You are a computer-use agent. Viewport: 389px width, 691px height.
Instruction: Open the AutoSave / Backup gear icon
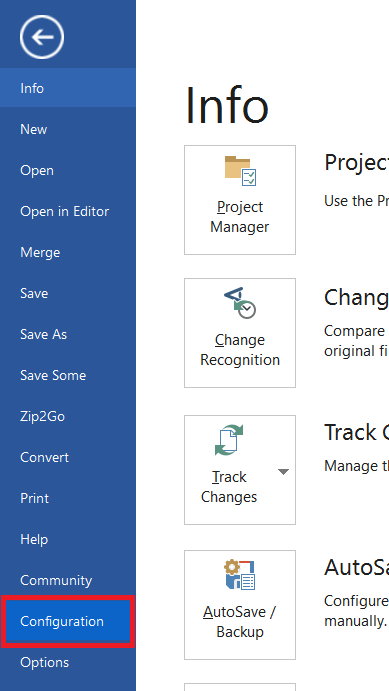pos(240,575)
